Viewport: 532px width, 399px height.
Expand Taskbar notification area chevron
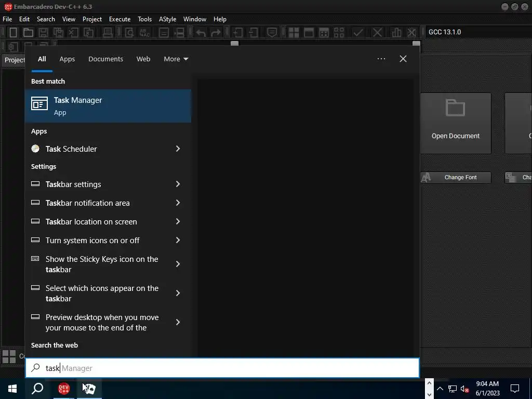[178, 203]
